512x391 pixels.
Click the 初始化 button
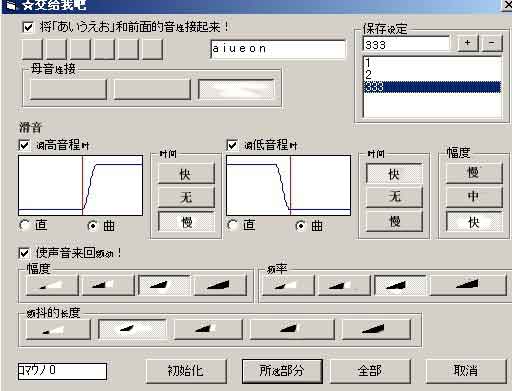[x=186, y=371]
